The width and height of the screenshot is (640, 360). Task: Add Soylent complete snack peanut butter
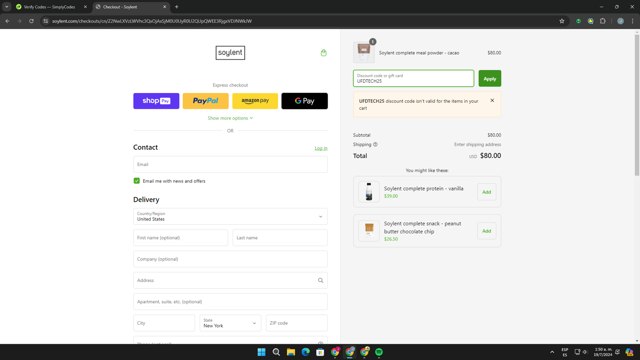[x=487, y=231]
